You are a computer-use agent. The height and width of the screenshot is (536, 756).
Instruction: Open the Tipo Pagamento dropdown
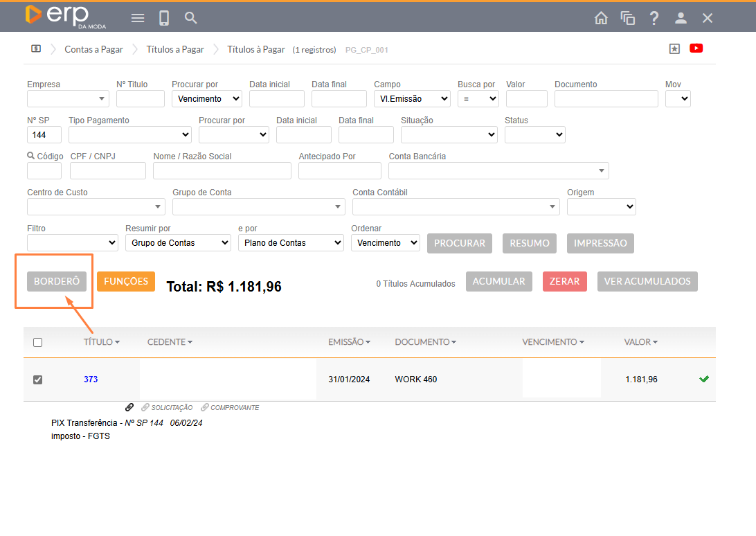(129, 134)
